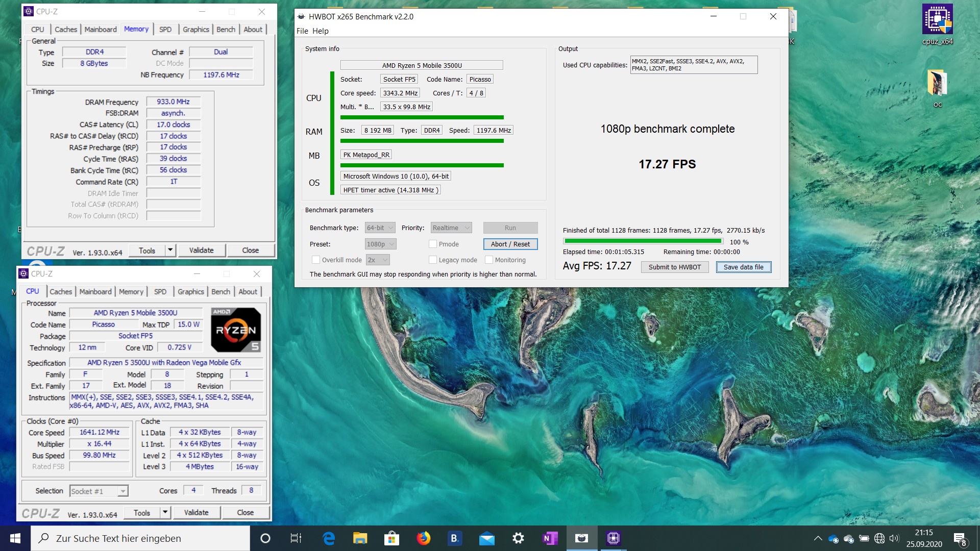The height and width of the screenshot is (551, 980).
Task: Open Benchmark type 64-bit dropdown
Action: [x=380, y=228]
